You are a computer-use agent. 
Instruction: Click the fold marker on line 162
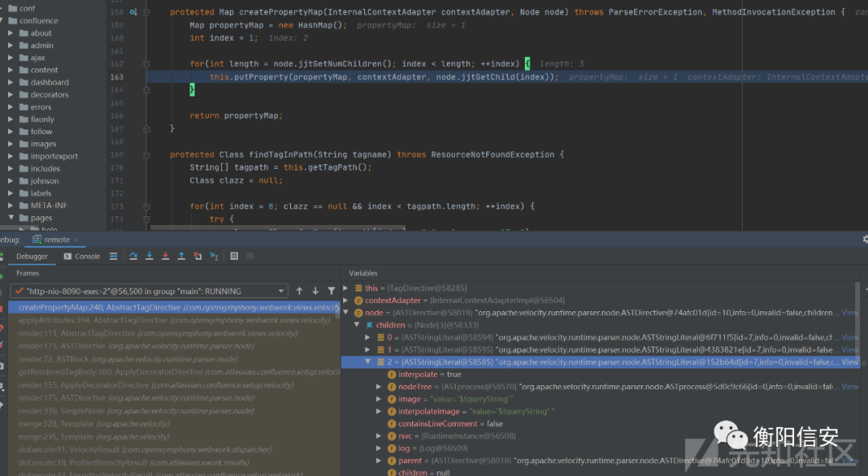(146, 64)
